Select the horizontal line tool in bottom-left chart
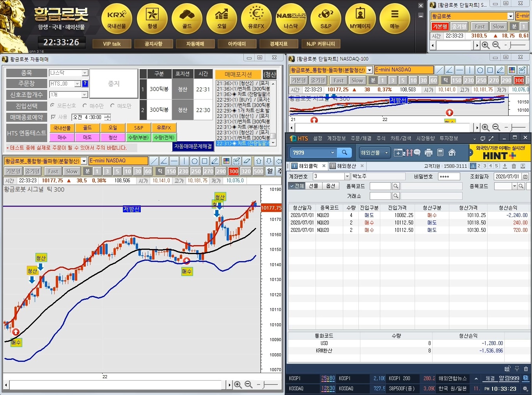532x395 pixels. click(174, 161)
